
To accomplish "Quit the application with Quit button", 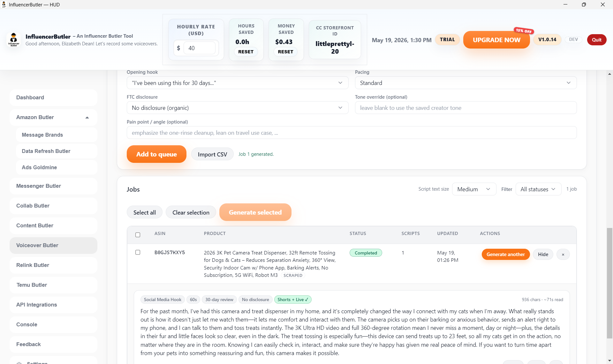I will [596, 40].
